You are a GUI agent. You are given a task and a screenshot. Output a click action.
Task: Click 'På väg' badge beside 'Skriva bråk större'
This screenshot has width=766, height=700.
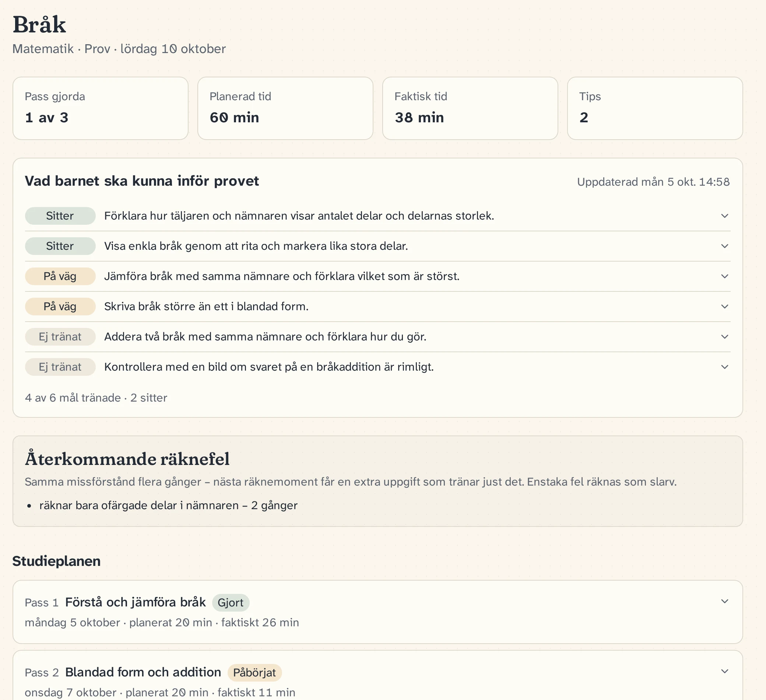(x=60, y=307)
